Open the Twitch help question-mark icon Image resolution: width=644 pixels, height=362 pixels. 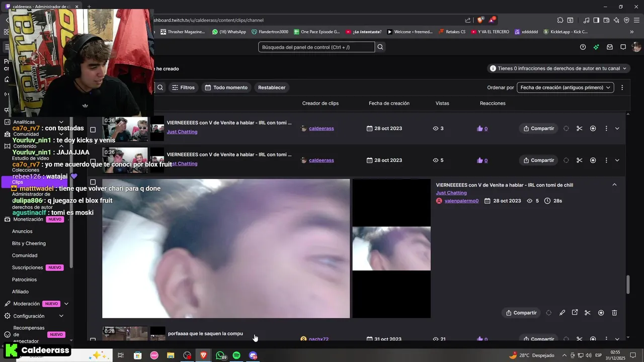(x=583, y=47)
